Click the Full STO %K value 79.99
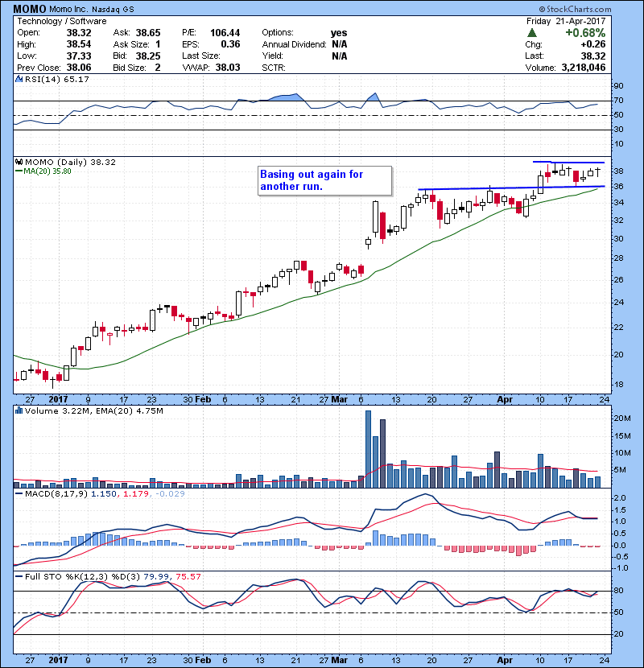This screenshot has width=644, height=668. point(156,576)
